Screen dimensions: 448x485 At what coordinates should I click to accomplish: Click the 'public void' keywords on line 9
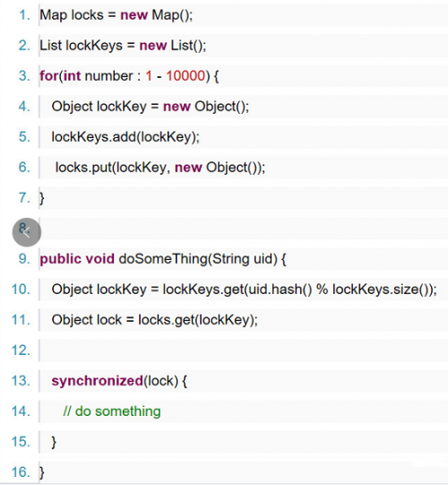(77, 259)
